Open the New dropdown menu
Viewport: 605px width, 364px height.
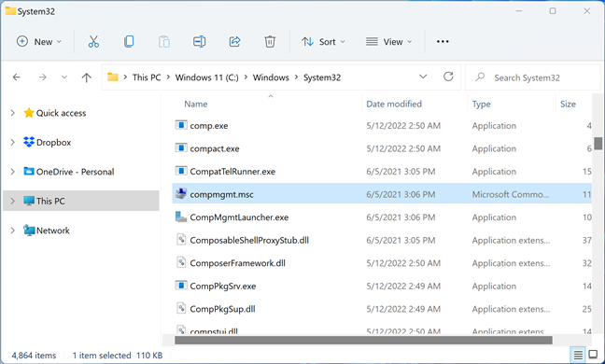click(x=38, y=42)
